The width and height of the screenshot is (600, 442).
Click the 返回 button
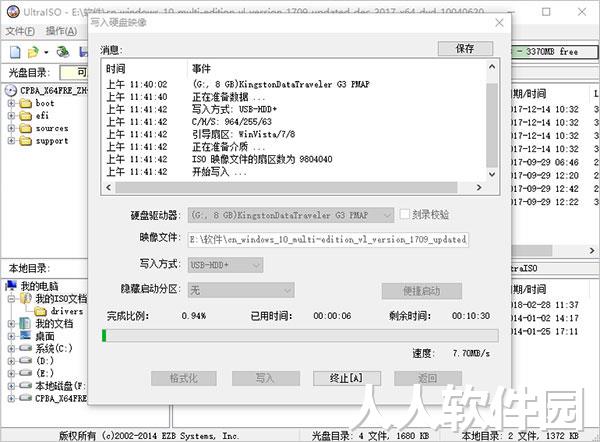pyautogui.click(x=428, y=378)
